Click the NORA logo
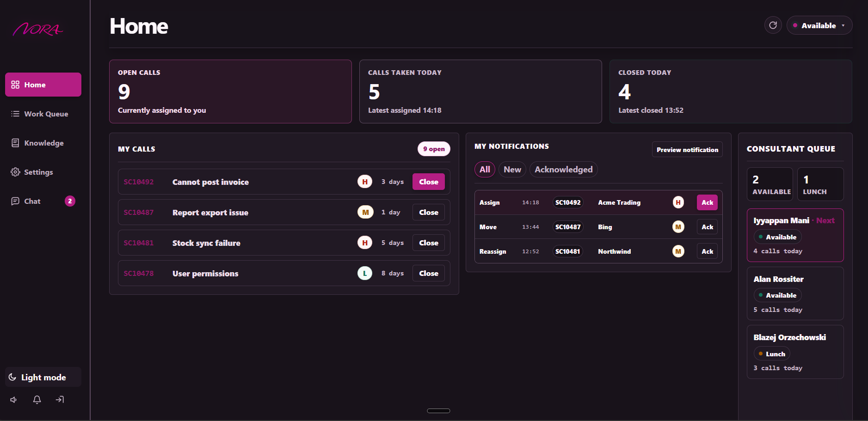 [x=38, y=30]
